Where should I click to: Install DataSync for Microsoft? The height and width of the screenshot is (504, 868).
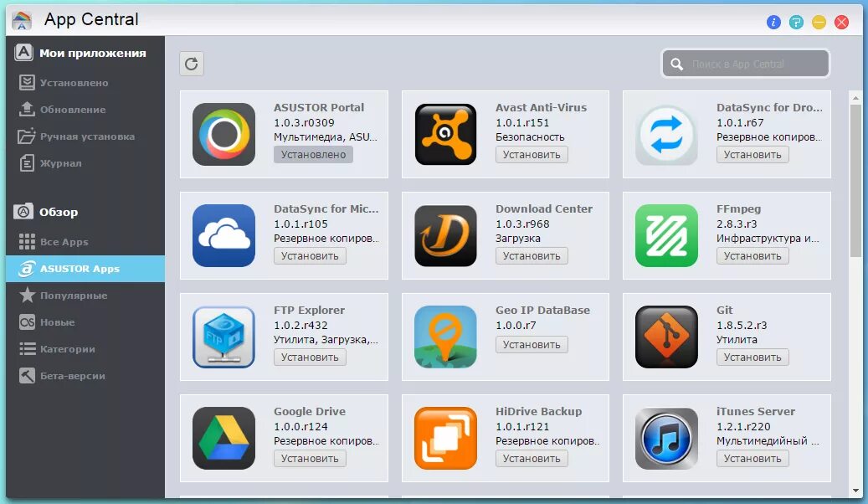(x=310, y=256)
